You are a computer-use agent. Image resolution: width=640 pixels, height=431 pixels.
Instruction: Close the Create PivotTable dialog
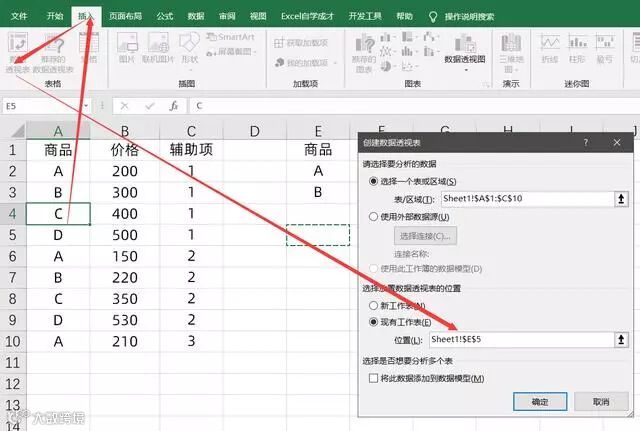(x=617, y=142)
